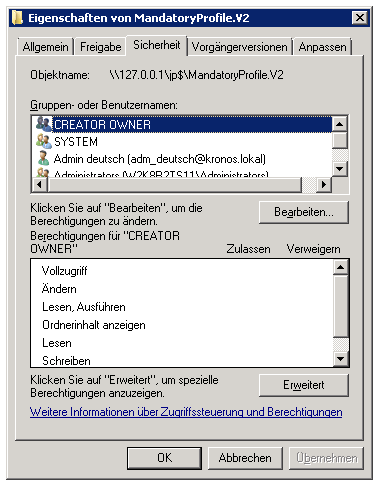Click the Zulassen column header
The height and width of the screenshot is (488, 384).
coord(248,249)
